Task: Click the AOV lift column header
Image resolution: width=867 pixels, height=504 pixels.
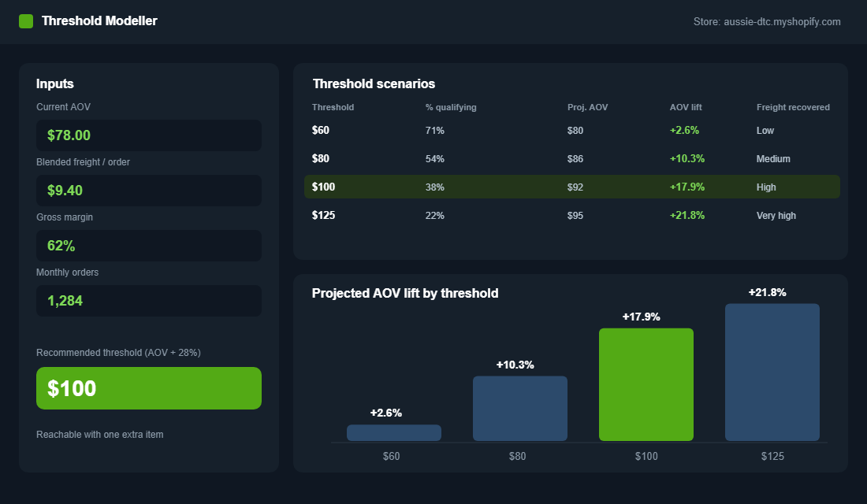Action: (x=686, y=107)
